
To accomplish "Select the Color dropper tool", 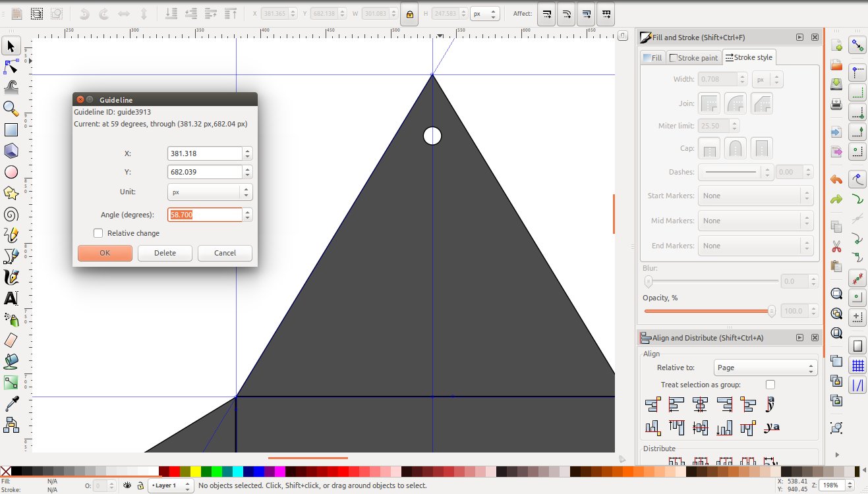I will (11, 403).
